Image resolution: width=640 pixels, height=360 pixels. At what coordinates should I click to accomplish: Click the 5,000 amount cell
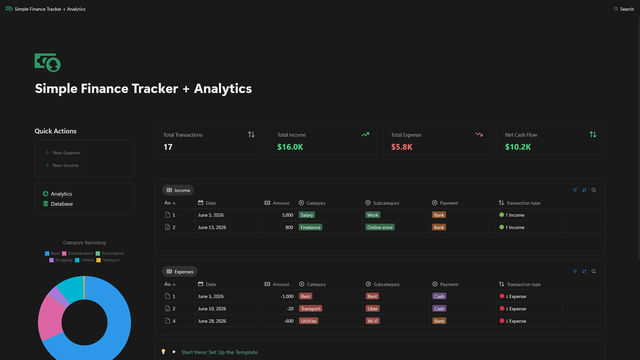tap(287, 215)
